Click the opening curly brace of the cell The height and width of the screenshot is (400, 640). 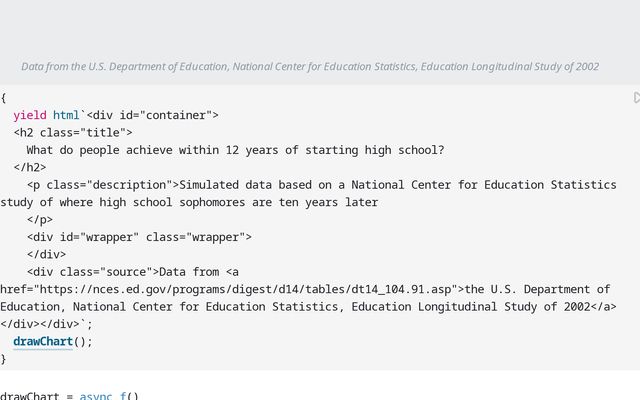tap(3, 98)
